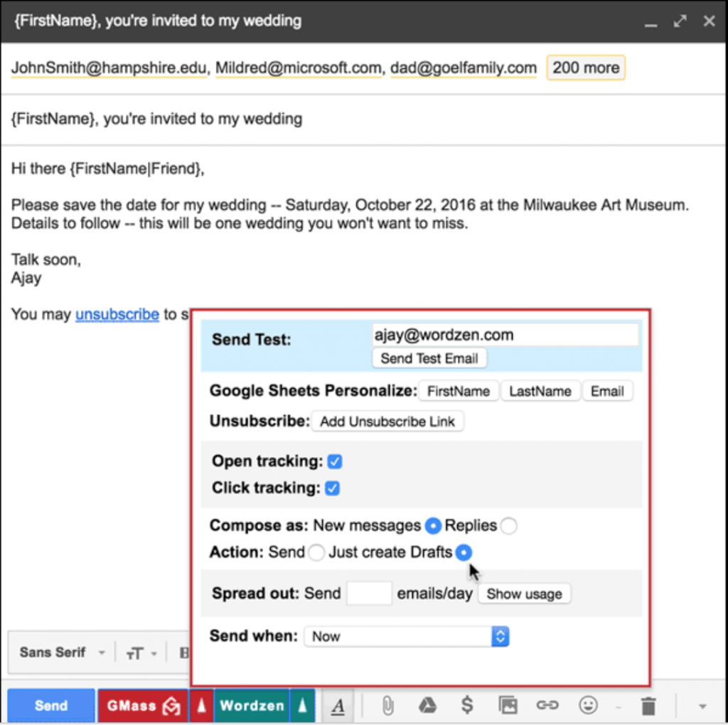Click the emails per day input field
Viewport: 728px width, 725px height.
(x=369, y=594)
